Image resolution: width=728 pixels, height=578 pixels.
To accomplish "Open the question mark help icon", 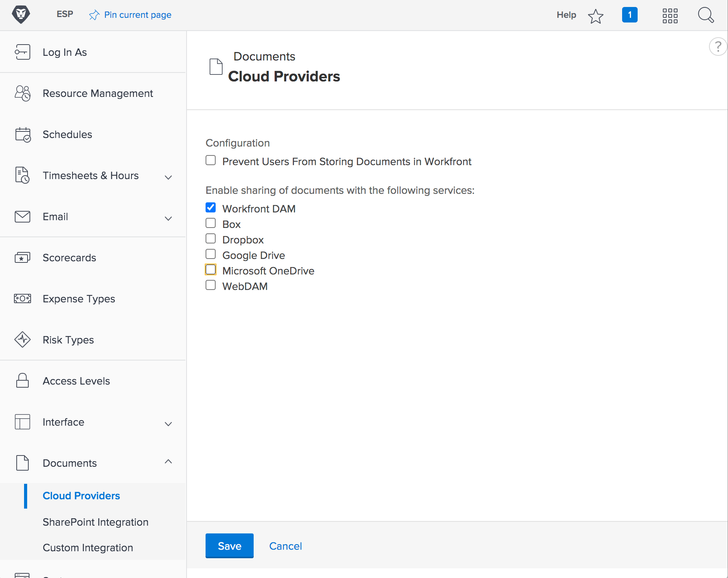I will (718, 47).
